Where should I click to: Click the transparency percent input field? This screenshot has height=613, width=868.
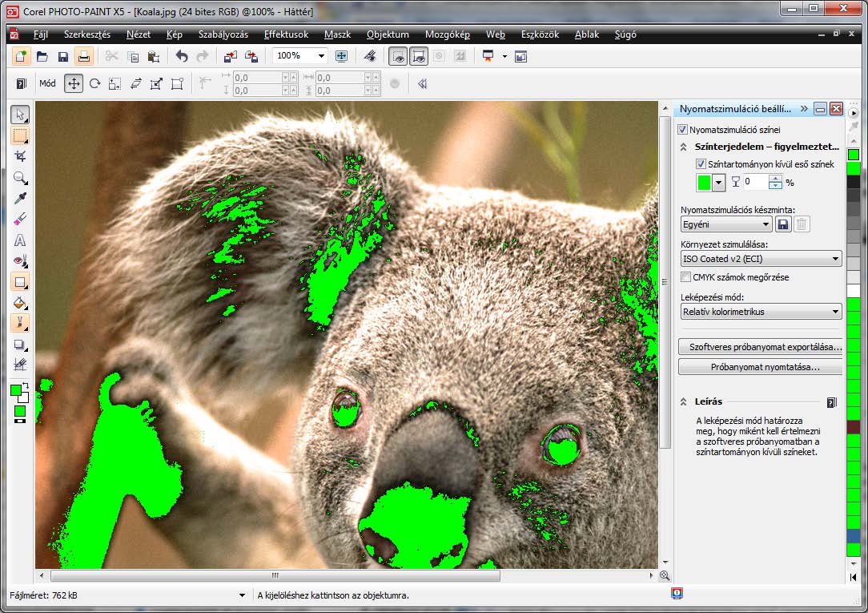tap(756, 182)
